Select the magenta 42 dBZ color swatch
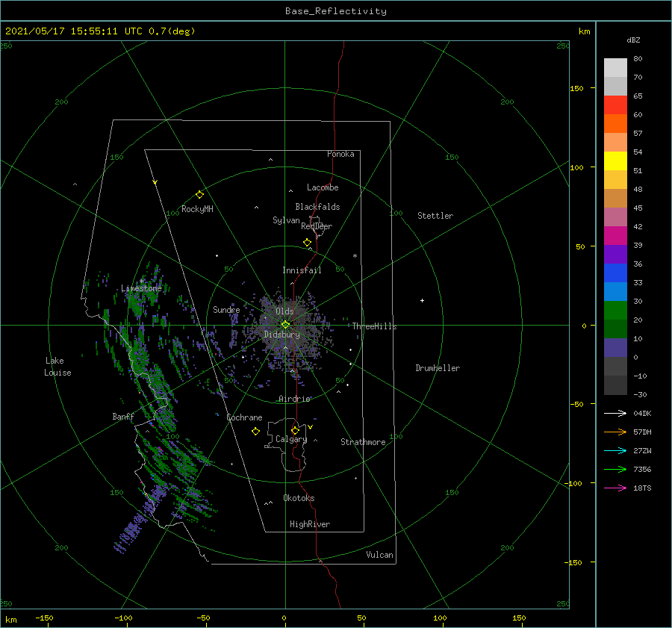The image size is (672, 628). [x=615, y=236]
